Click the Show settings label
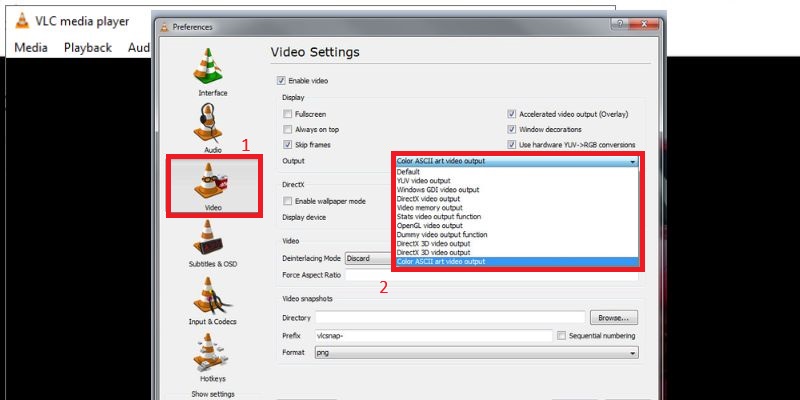The height and width of the screenshot is (400, 800). (213, 394)
